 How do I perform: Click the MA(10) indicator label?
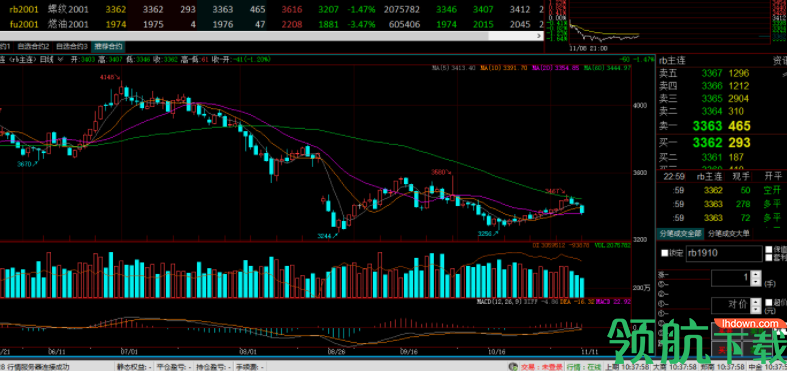503,67
